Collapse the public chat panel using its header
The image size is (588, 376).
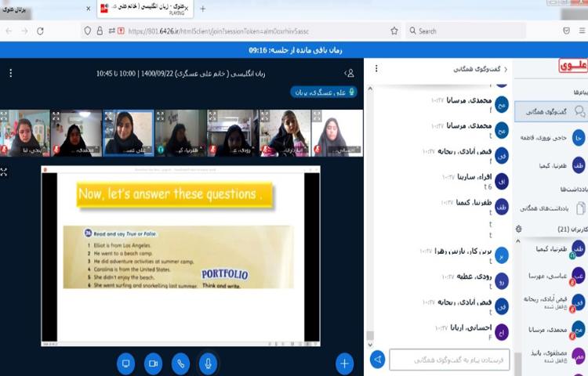tap(478, 69)
